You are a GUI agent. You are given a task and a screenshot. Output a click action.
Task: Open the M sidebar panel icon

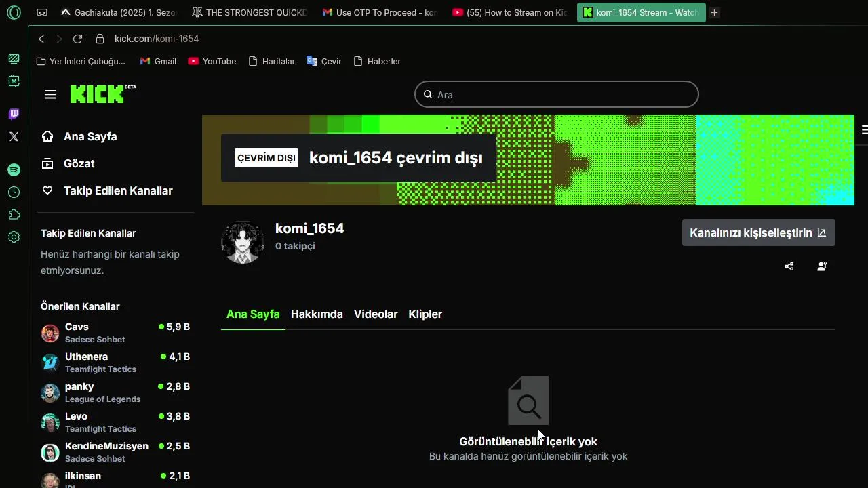[14, 81]
